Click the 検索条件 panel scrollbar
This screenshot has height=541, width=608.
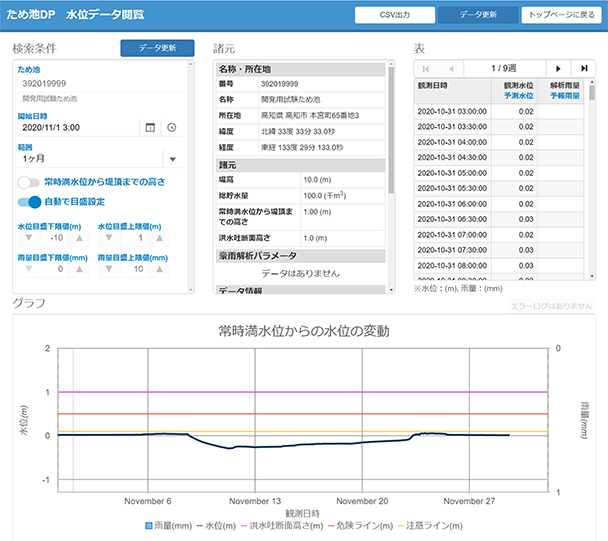pos(190,176)
